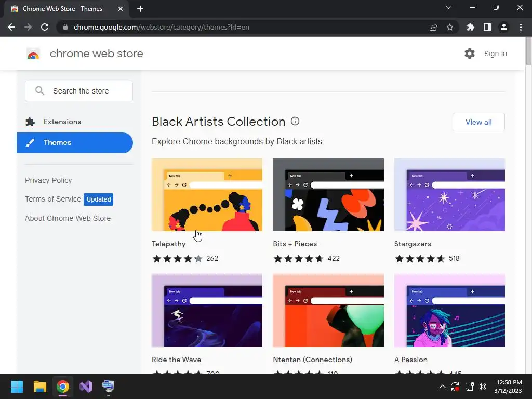Screen dimensions: 532x399
Task: Open the network status tray icon
Action: (469, 387)
